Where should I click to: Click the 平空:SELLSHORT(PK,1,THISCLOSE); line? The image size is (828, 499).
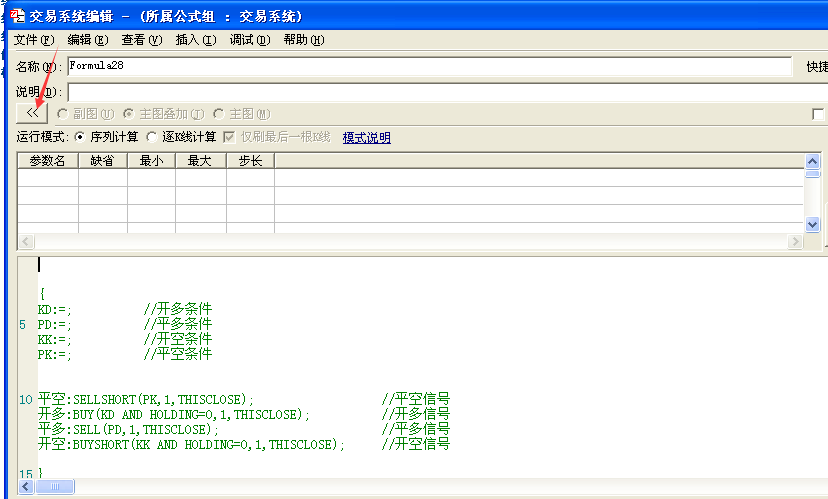(x=146, y=399)
